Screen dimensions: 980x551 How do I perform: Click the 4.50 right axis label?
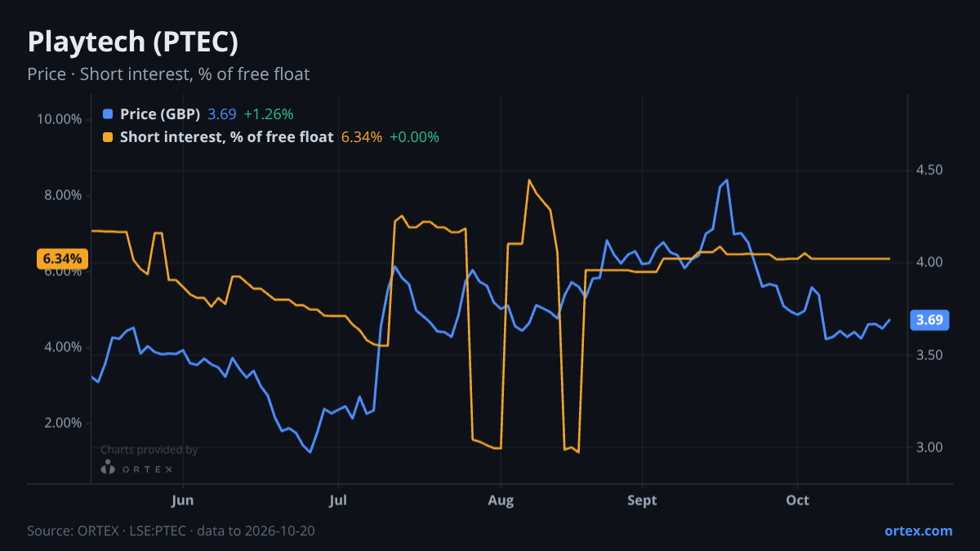[930, 170]
